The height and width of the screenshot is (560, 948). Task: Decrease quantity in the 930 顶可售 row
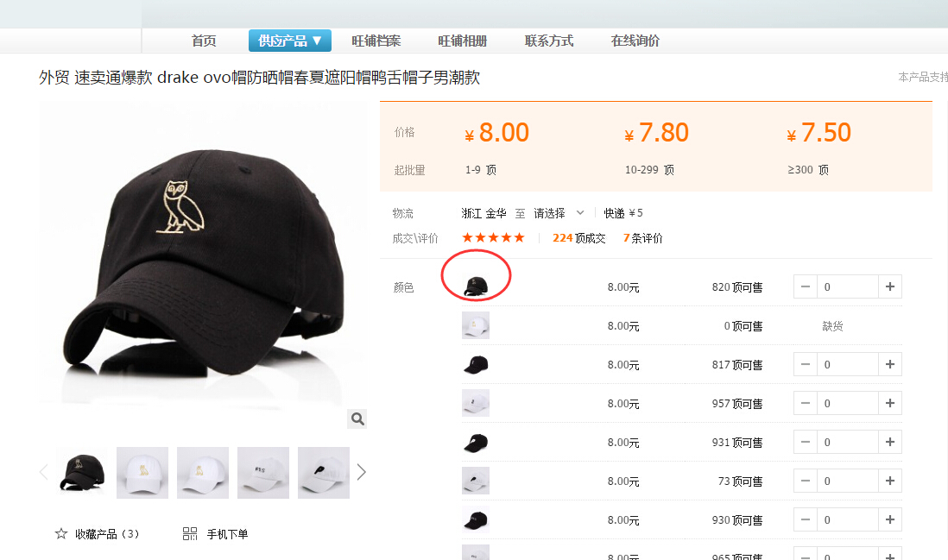pyautogui.click(x=806, y=519)
